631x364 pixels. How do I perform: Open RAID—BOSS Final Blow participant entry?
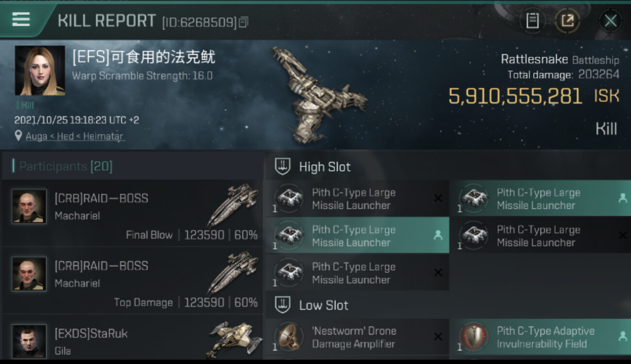point(132,213)
